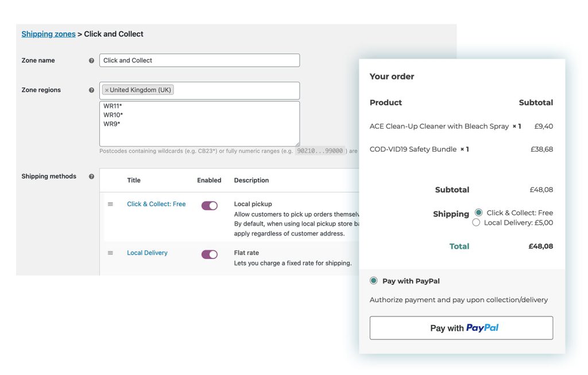Follow the Shipping zones breadcrumb link

48,34
